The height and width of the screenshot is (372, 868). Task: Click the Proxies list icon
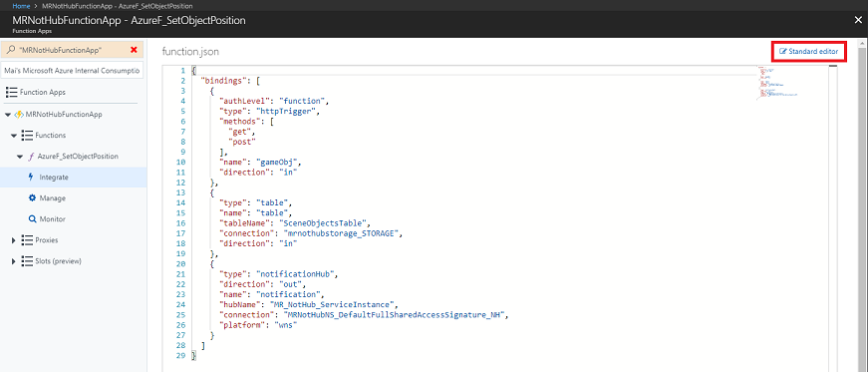(26, 240)
